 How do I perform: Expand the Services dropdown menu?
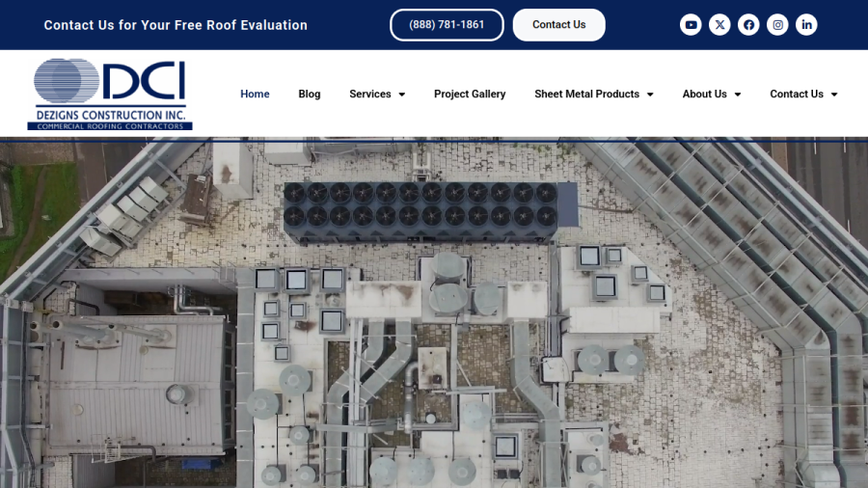377,95
